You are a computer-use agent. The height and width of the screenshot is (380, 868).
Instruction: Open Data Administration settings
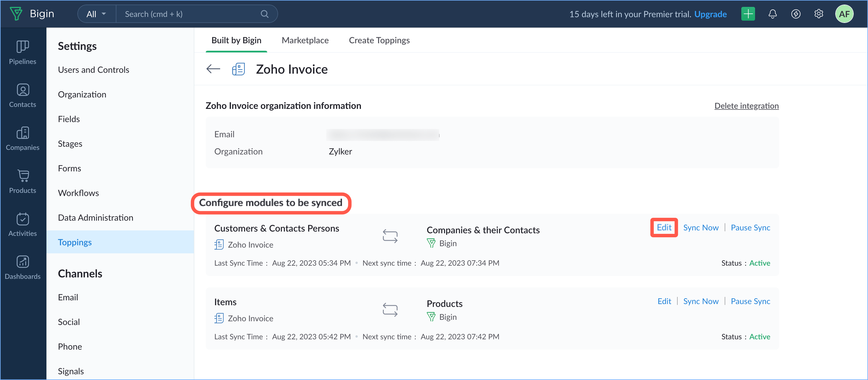point(96,217)
